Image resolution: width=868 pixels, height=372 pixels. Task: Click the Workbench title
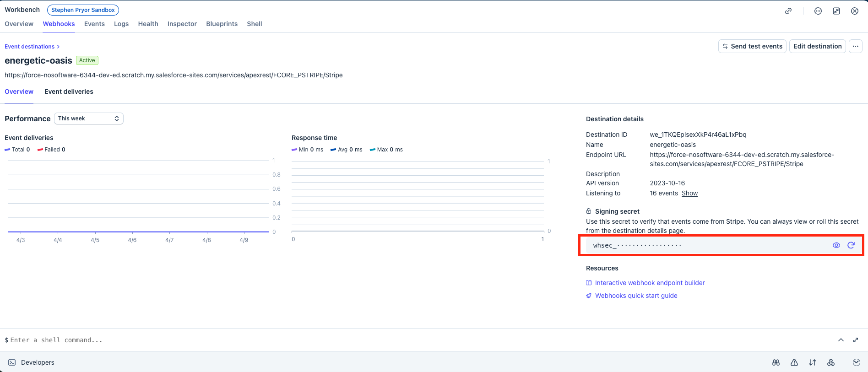(x=22, y=10)
